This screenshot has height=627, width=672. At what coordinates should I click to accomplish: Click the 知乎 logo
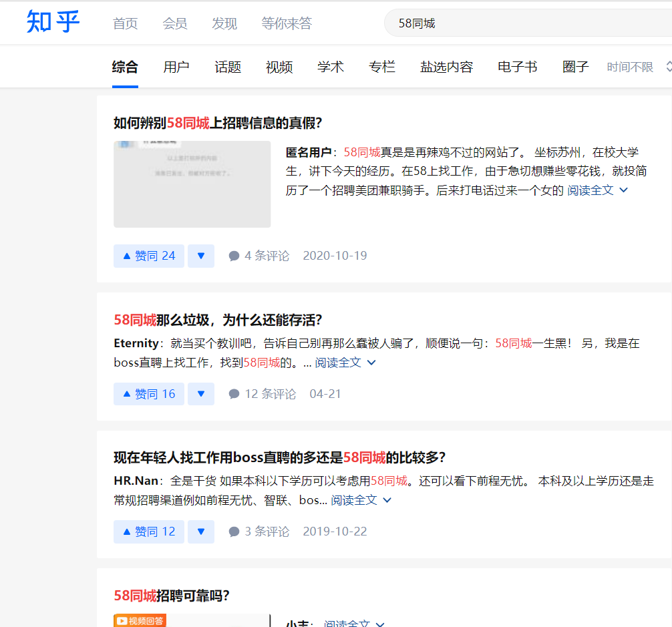pos(53,22)
